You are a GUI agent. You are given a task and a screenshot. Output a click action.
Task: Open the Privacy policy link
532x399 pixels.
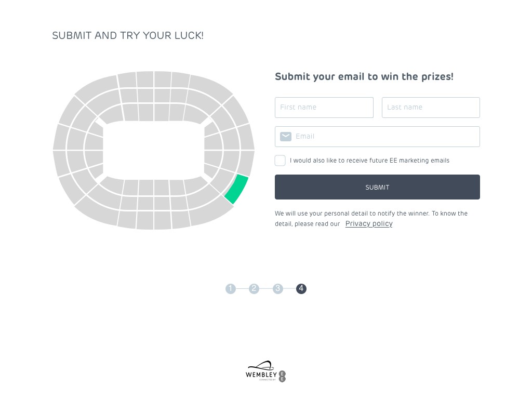[369, 224]
